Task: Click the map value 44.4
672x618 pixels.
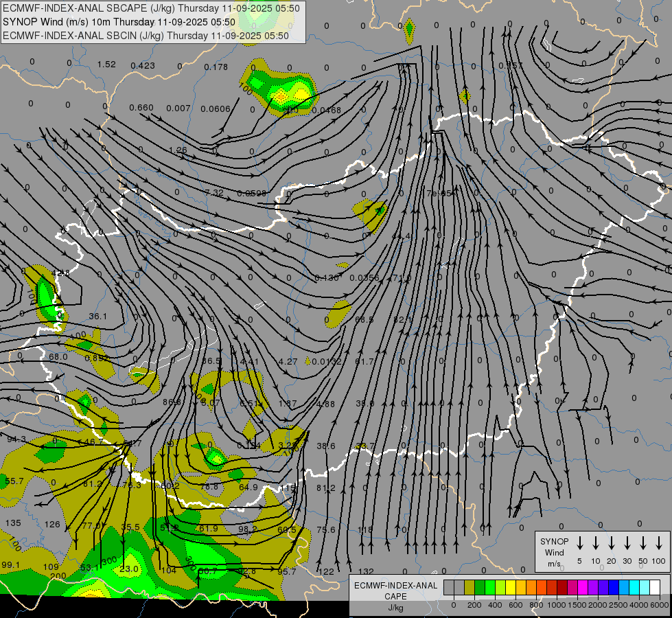Action: click(402, 236)
